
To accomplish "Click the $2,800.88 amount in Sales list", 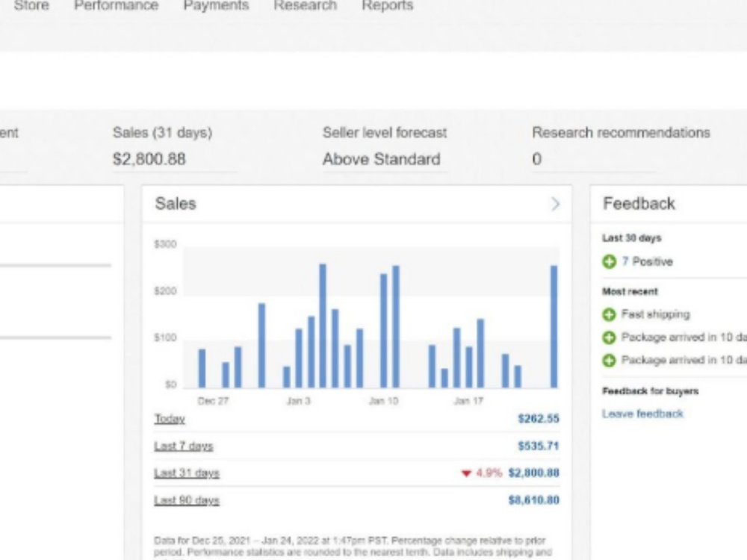I will coord(533,473).
